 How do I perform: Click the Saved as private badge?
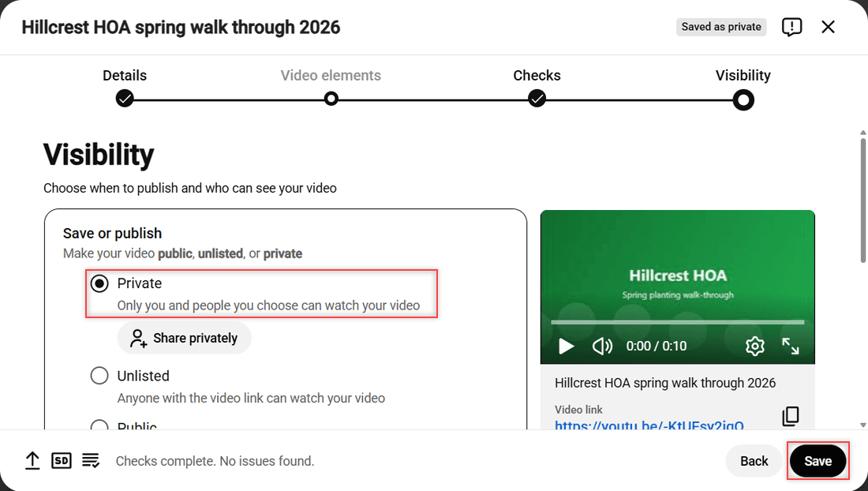point(720,27)
